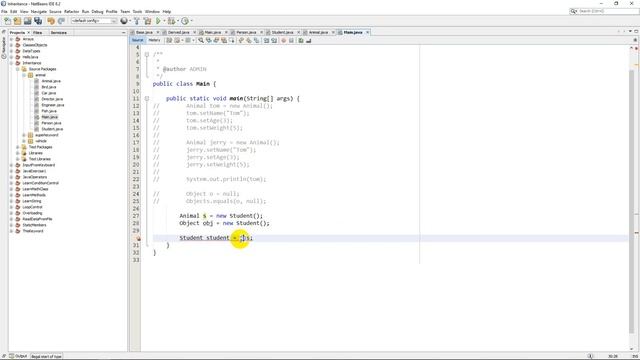Image resolution: width=640 pixels, height=360 pixels.
Task: Expand the LearnString project node
Action: tap(11, 201)
